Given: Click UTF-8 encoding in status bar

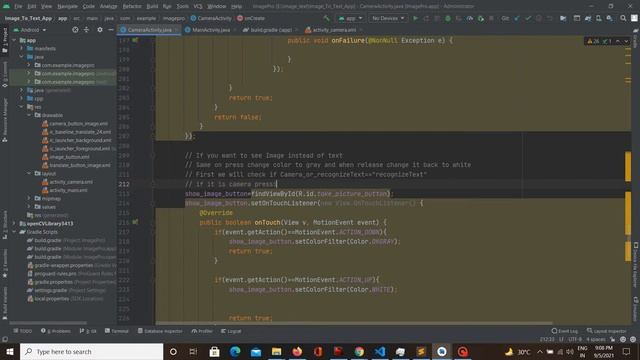Looking at the screenshot, I should 575,339.
